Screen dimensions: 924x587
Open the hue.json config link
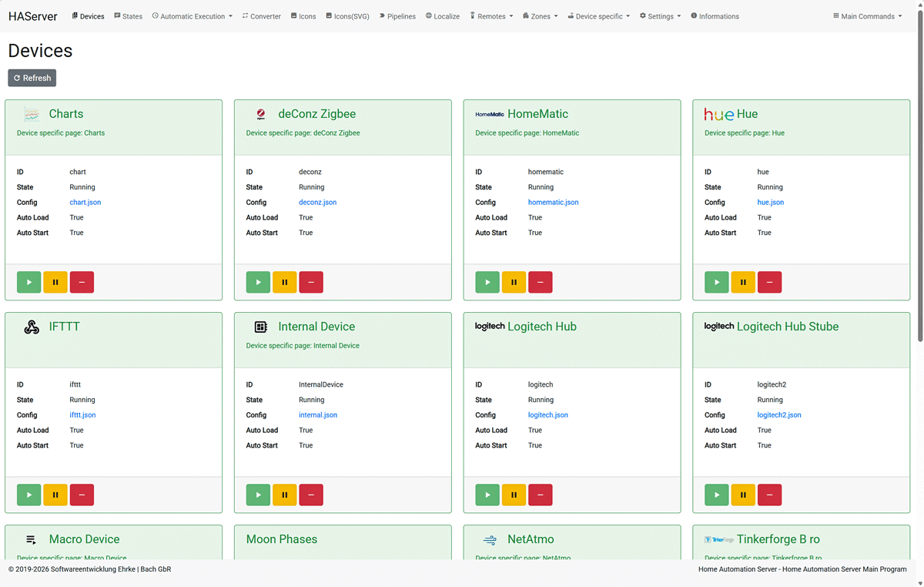tap(771, 203)
